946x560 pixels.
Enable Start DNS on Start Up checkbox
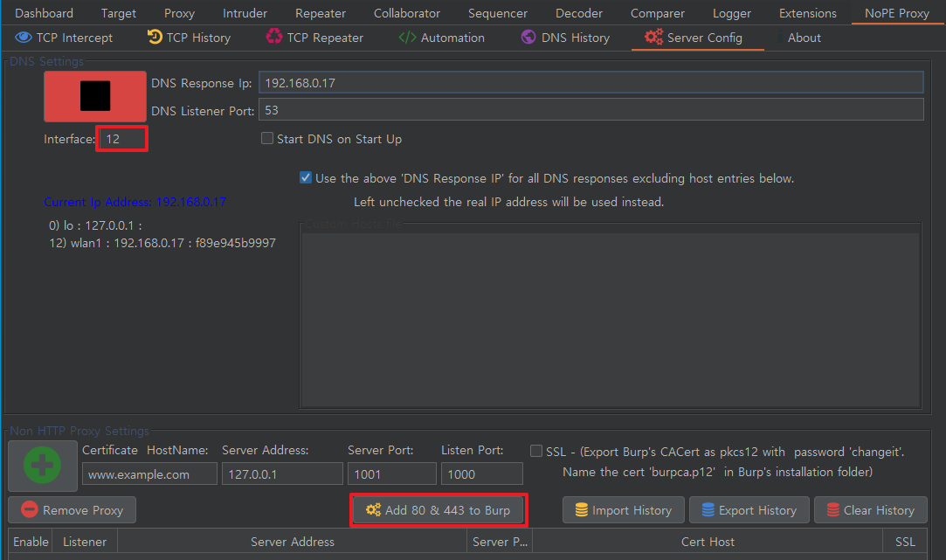click(267, 138)
